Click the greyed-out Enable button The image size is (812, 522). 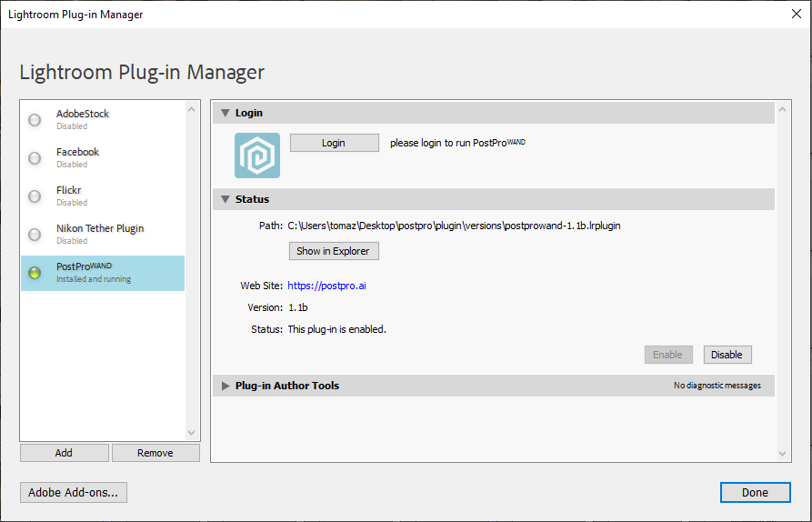[x=668, y=355]
